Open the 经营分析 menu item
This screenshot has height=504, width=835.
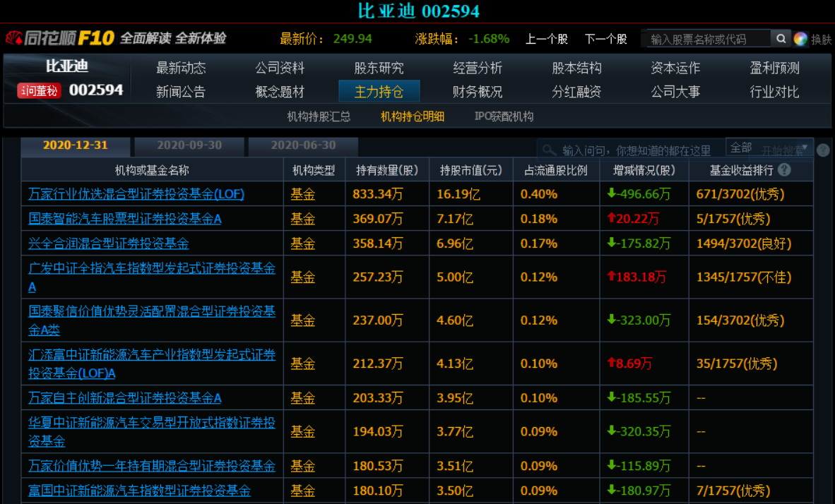[478, 68]
